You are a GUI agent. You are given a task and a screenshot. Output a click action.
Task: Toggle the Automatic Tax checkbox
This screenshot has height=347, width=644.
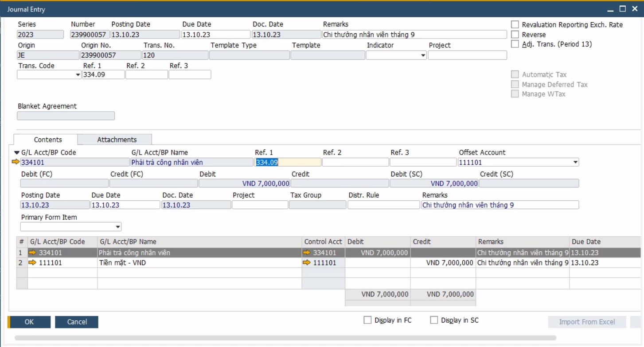click(x=515, y=74)
